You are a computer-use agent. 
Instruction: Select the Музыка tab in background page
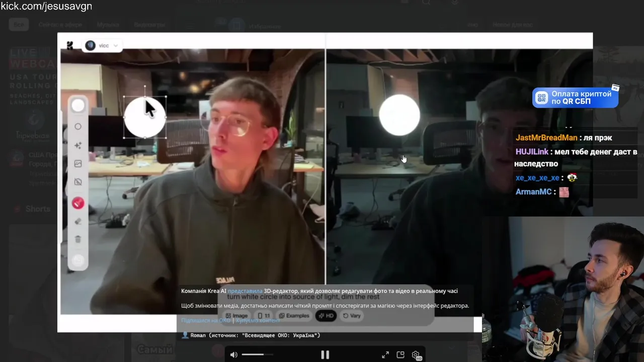tap(108, 25)
